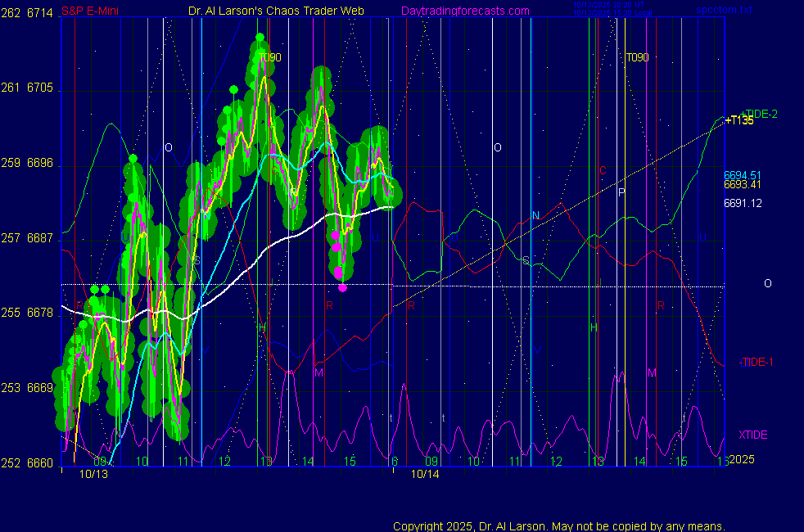
Task: Click the 10/13 date marker on time axis
Action: coord(93,474)
